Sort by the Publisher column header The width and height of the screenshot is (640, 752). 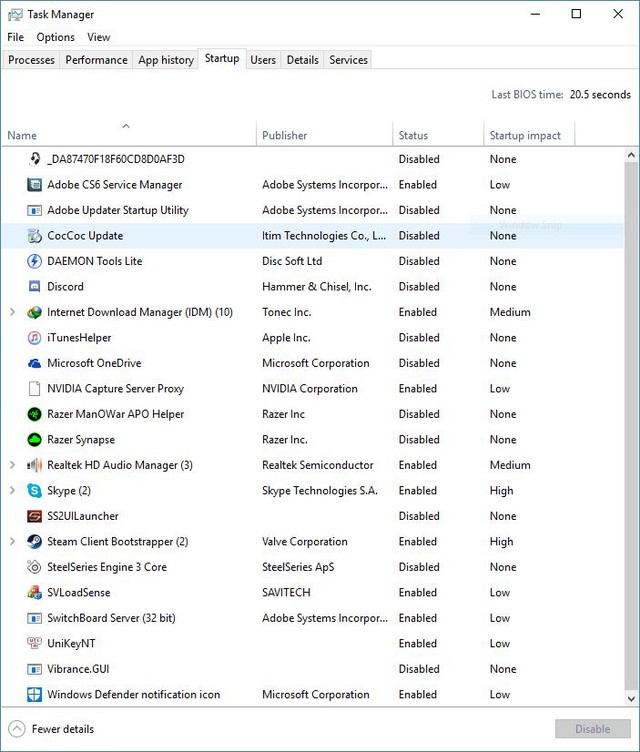(x=325, y=132)
